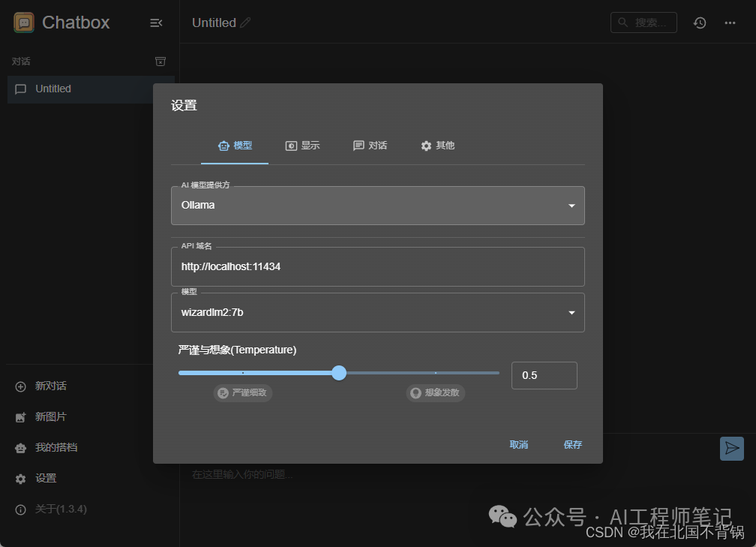Screen dimensions: 756x547
Task: Choose the 严谨细致 preset chip
Action: [x=243, y=392]
